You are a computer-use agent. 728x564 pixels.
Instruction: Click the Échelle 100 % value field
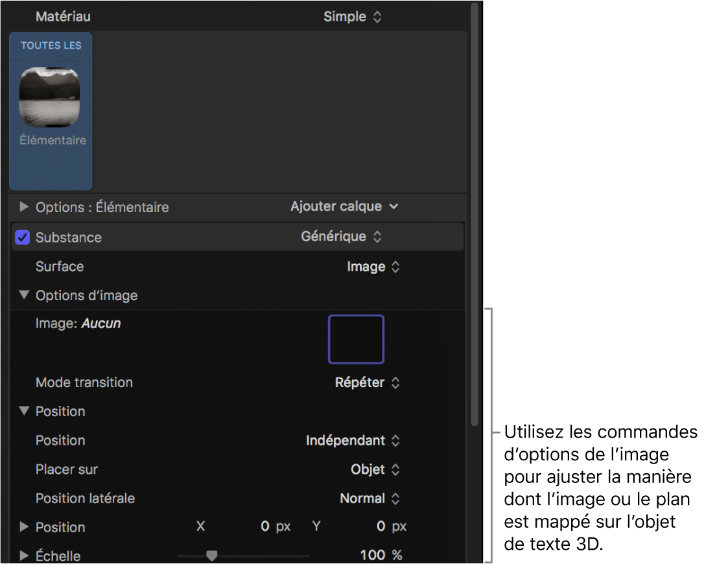pos(373,556)
